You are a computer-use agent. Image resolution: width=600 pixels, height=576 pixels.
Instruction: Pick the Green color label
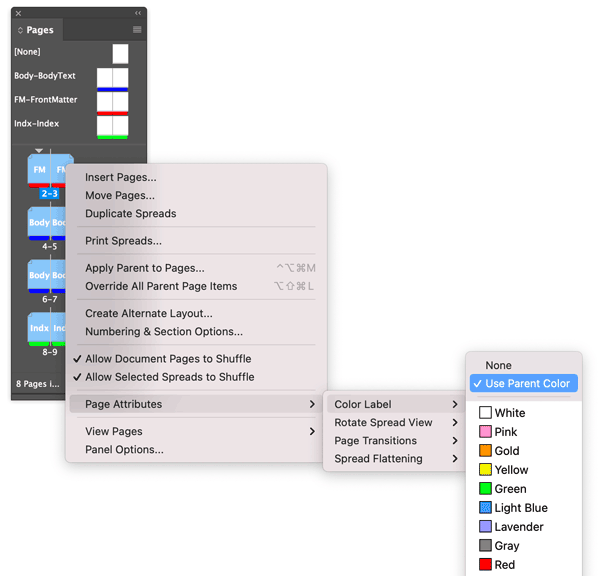(x=523, y=489)
